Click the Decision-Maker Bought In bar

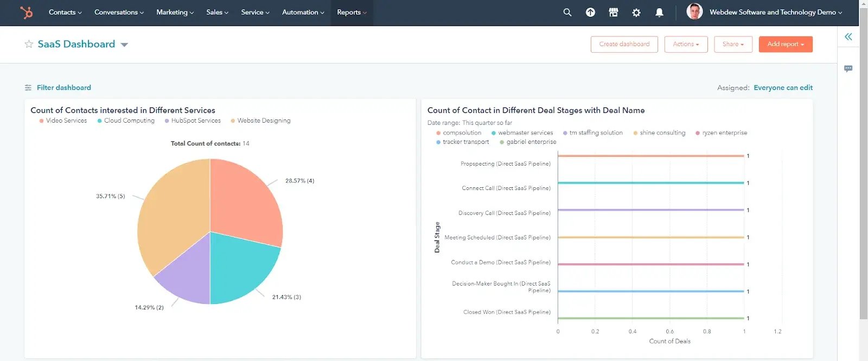pyautogui.click(x=651, y=292)
